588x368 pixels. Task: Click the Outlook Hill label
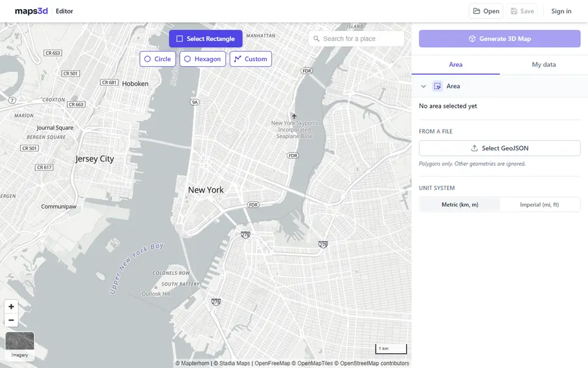156,294
